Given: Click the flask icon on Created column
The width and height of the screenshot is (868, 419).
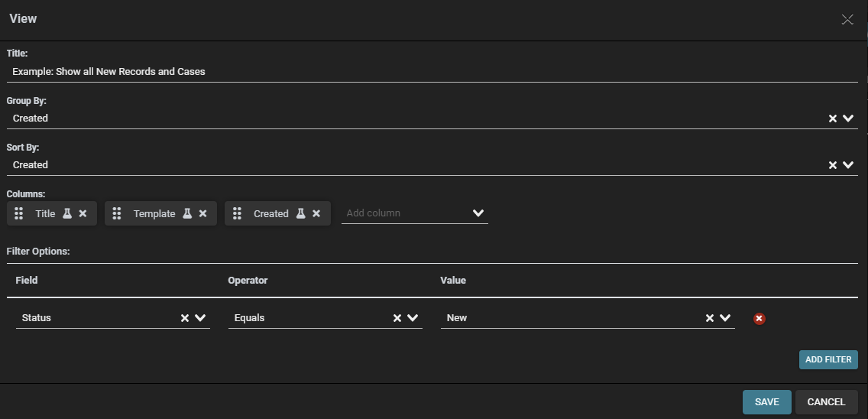Looking at the screenshot, I should point(300,213).
